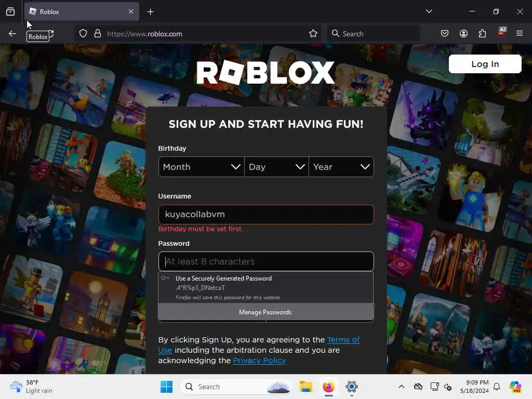
Task: Open the weather widget showing Light rain
Action: pyautogui.click(x=31, y=387)
